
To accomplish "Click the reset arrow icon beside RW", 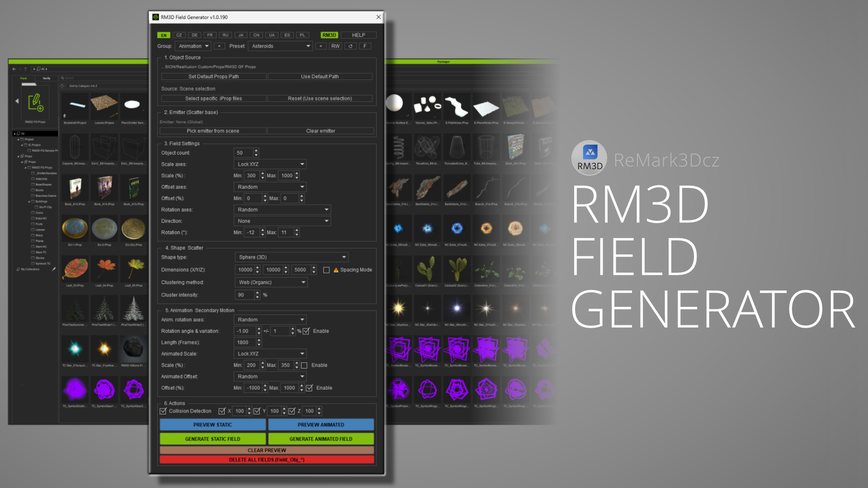I will point(350,46).
